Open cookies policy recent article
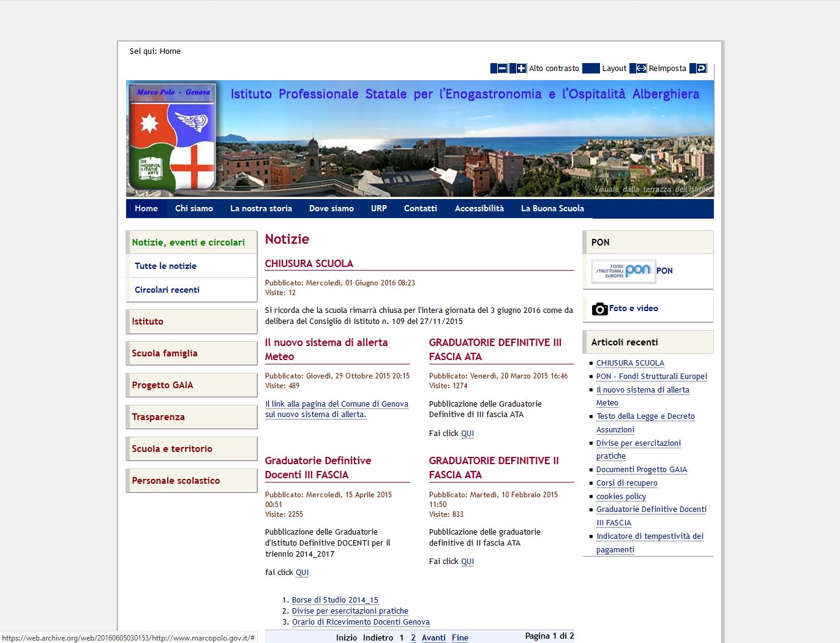This screenshot has height=643, width=840. 621,496
